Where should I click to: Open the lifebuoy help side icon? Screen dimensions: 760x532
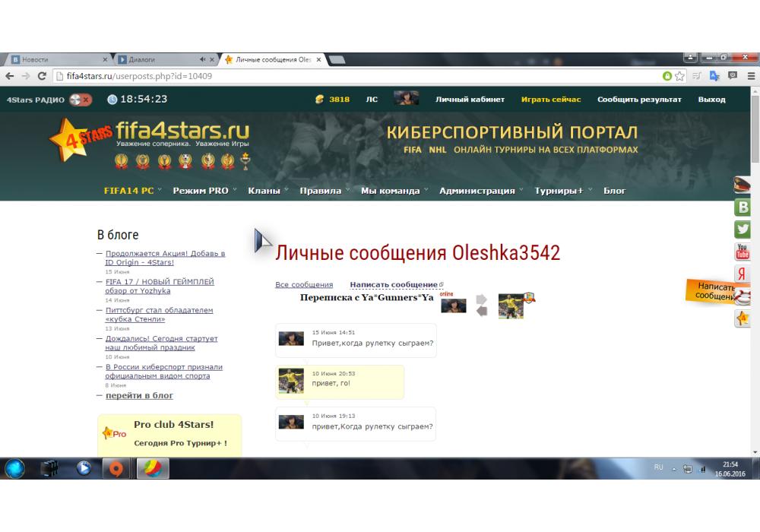743,296
